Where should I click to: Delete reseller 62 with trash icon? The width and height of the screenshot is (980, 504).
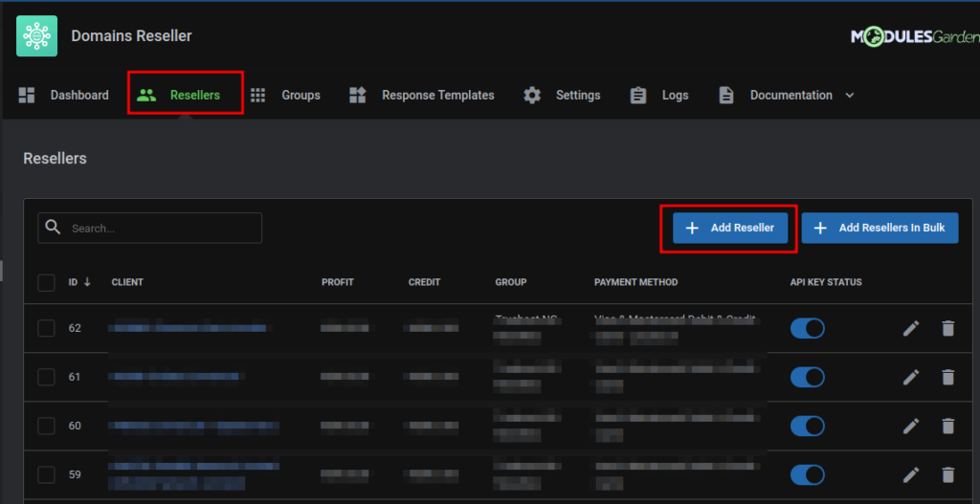pos(948,328)
